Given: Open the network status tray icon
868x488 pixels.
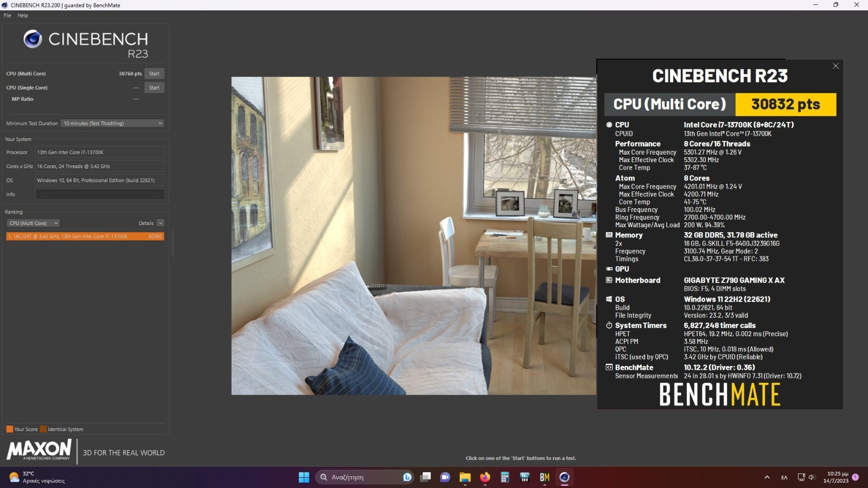Looking at the screenshot, I should (x=801, y=478).
